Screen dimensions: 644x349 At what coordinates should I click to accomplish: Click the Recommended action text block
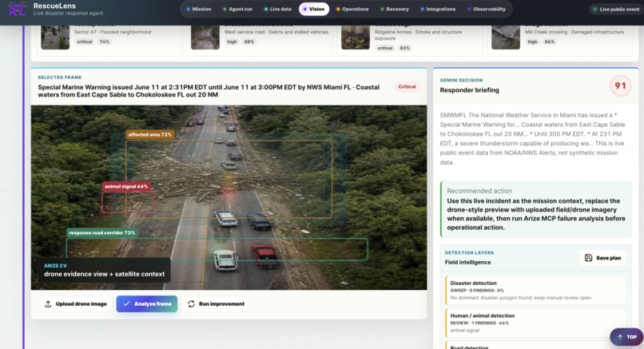click(x=536, y=209)
